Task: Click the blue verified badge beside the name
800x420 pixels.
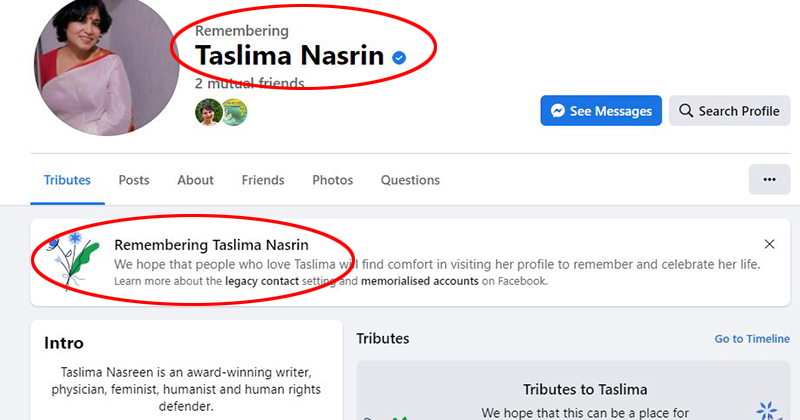Action: [399, 59]
